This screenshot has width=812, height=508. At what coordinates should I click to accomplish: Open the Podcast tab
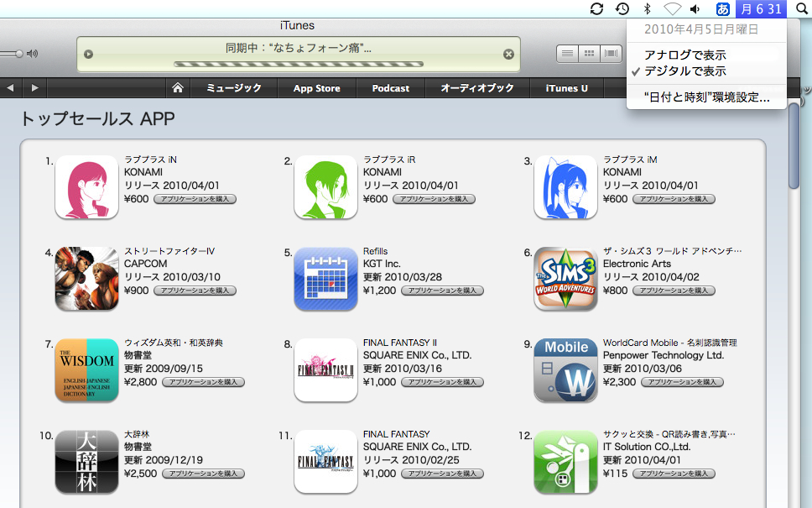click(x=390, y=88)
